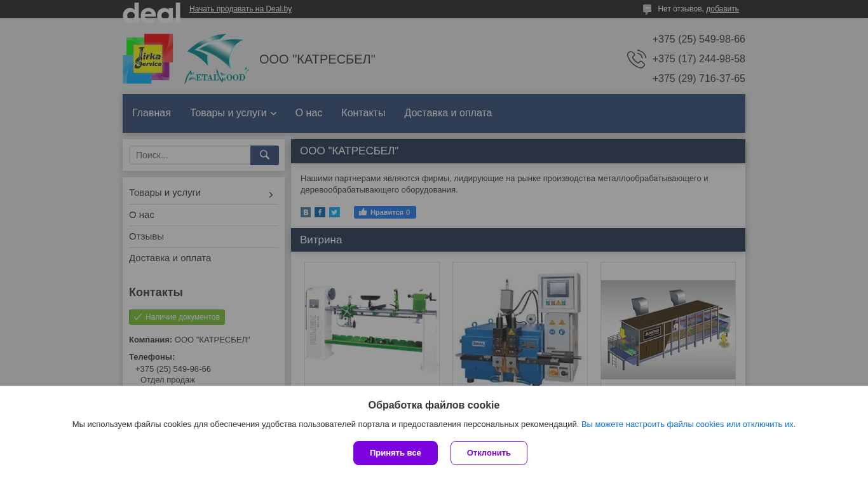Focus the Поиск search field
Image resolution: width=868 pixels, height=488 pixels.
click(190, 155)
